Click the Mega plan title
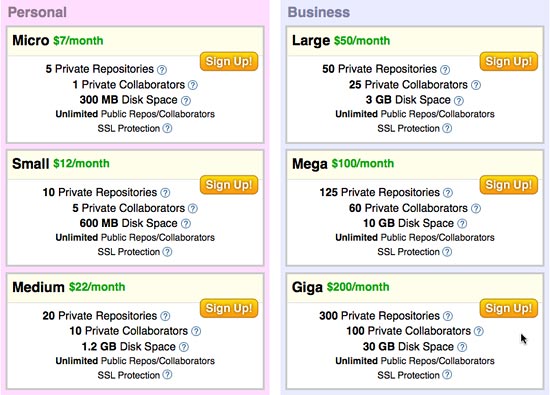Image resolution: width=550 pixels, height=395 pixels. (x=310, y=165)
